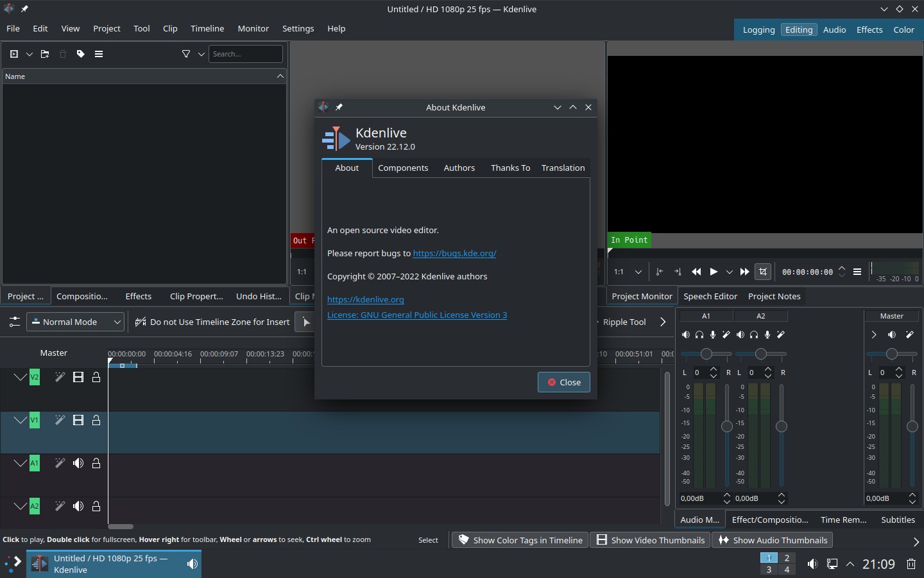Close the About Kdenlive dialog
The width and height of the screenshot is (924, 578).
[x=564, y=382]
